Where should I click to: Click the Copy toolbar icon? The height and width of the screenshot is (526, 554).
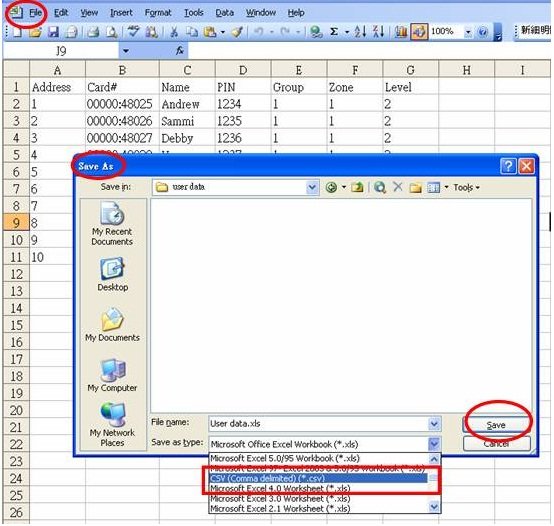pos(192,32)
